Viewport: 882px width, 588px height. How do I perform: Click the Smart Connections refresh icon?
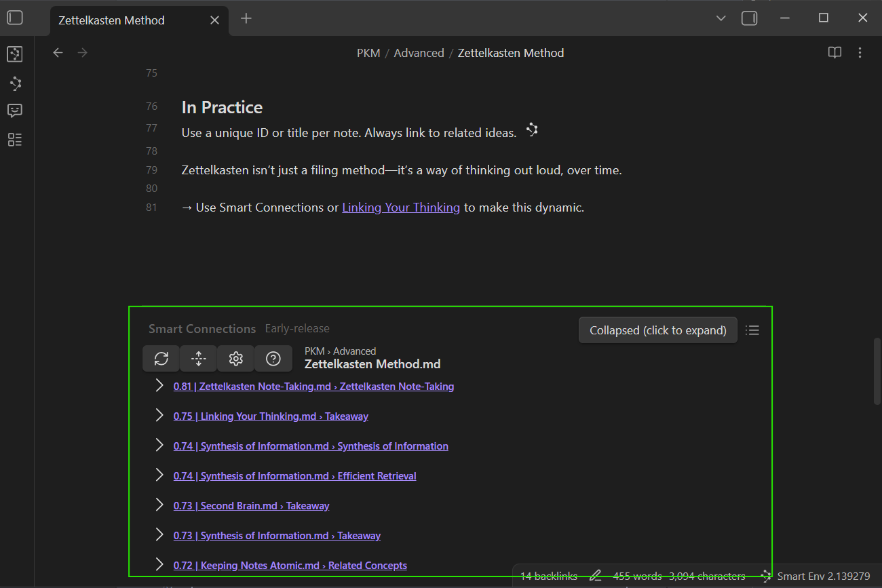coord(161,359)
